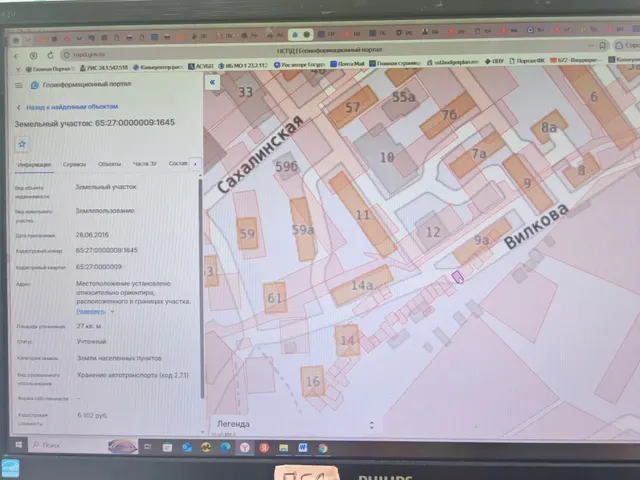Add land parcel to favorites with star icon
This screenshot has width=640, height=480.
(x=22, y=144)
